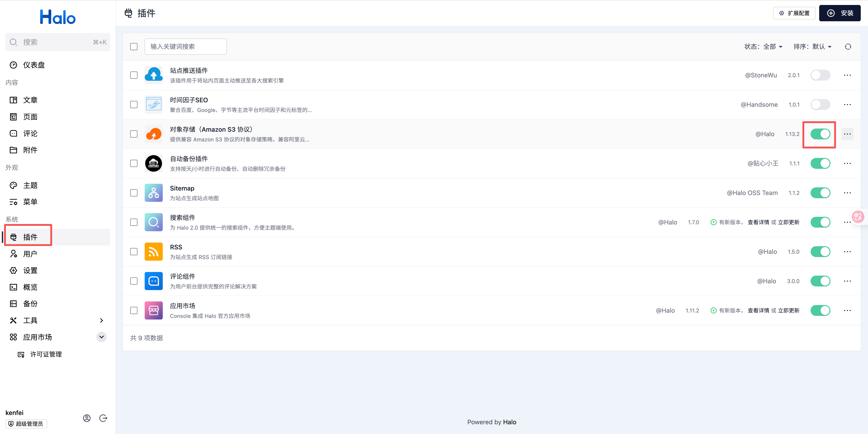Image resolution: width=868 pixels, height=434 pixels.
Task: Click the RSS plugin icon
Action: point(153,252)
